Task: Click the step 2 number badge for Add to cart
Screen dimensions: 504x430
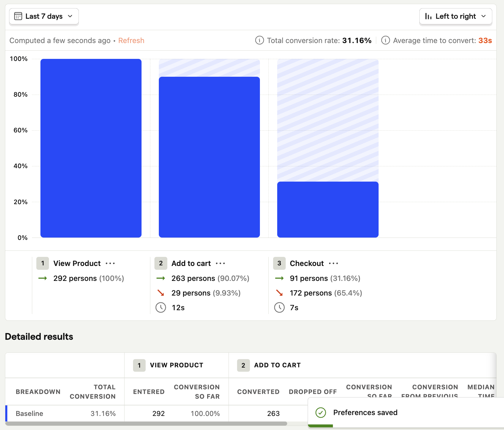Action: tap(161, 263)
